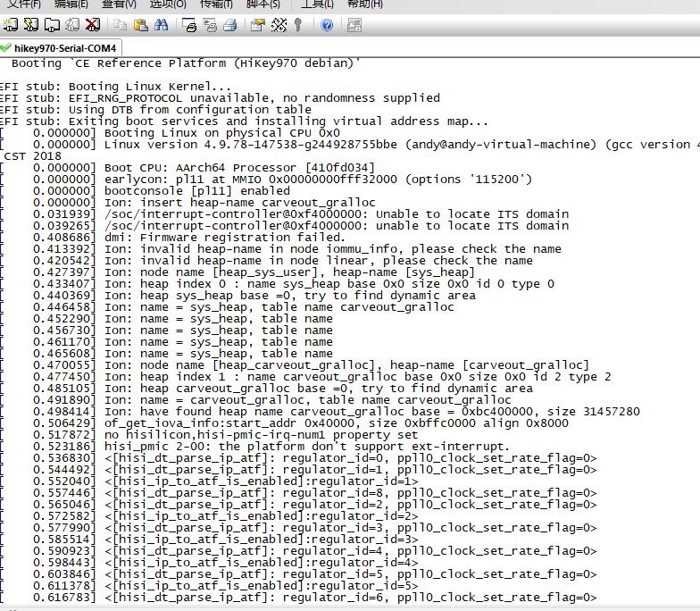Click the Quick Connect lightning icon
This screenshot has height=611, width=700.
(31, 25)
